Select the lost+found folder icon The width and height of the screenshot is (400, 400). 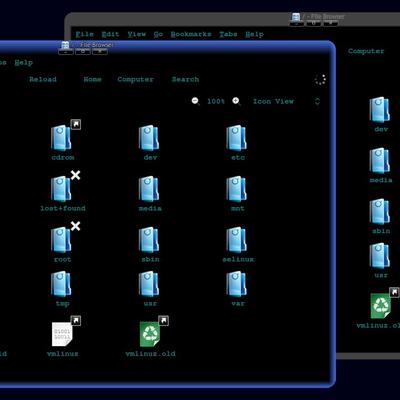coord(61,189)
